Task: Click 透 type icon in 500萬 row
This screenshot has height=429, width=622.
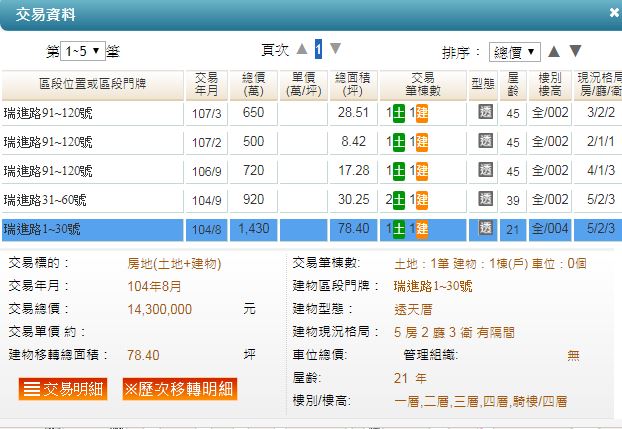Action: 486,141
